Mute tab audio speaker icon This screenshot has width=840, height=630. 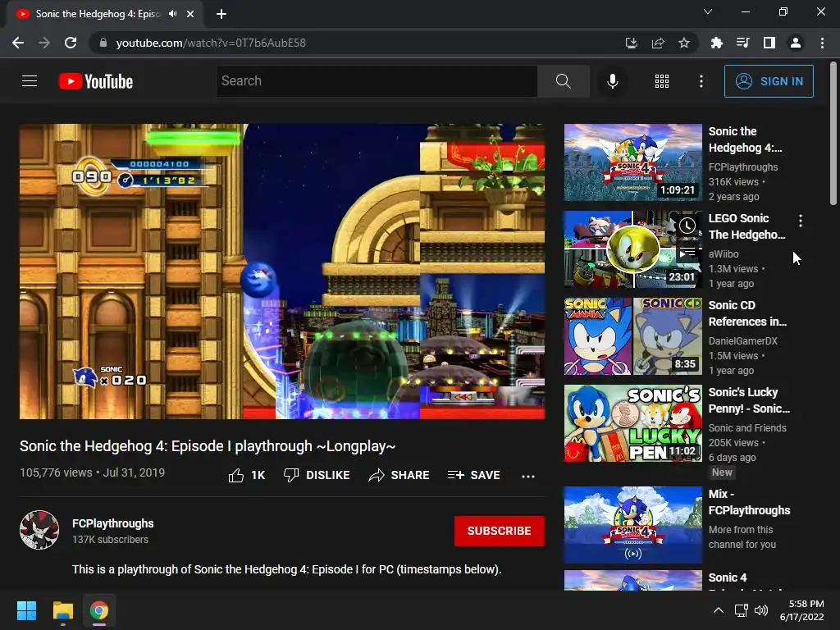172,14
